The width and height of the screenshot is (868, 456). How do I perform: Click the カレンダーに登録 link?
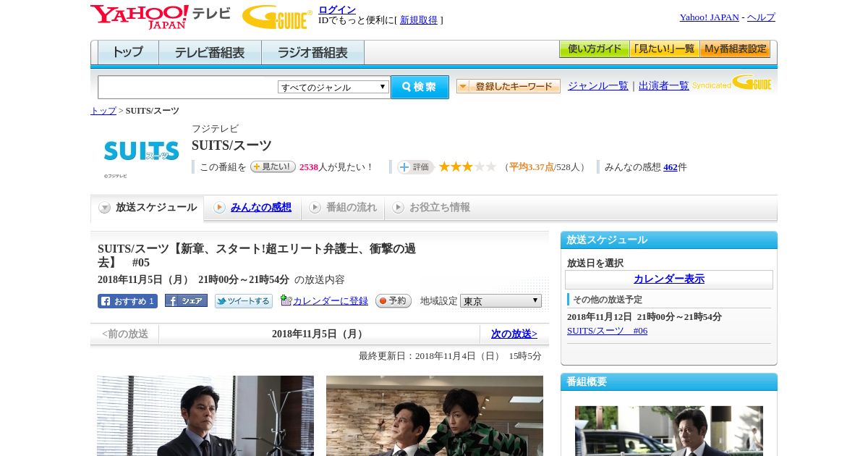click(x=331, y=301)
